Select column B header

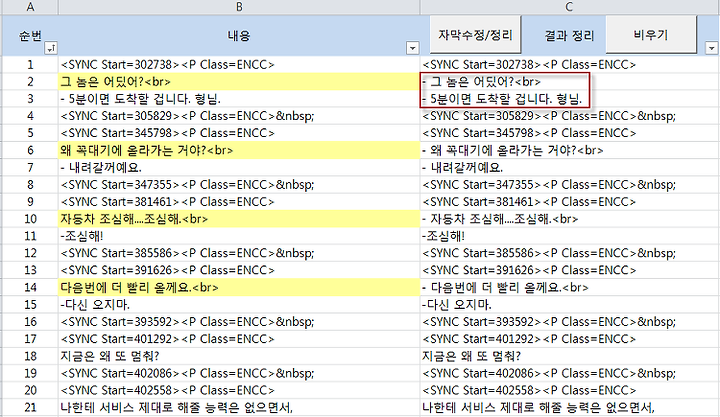tap(239, 7)
